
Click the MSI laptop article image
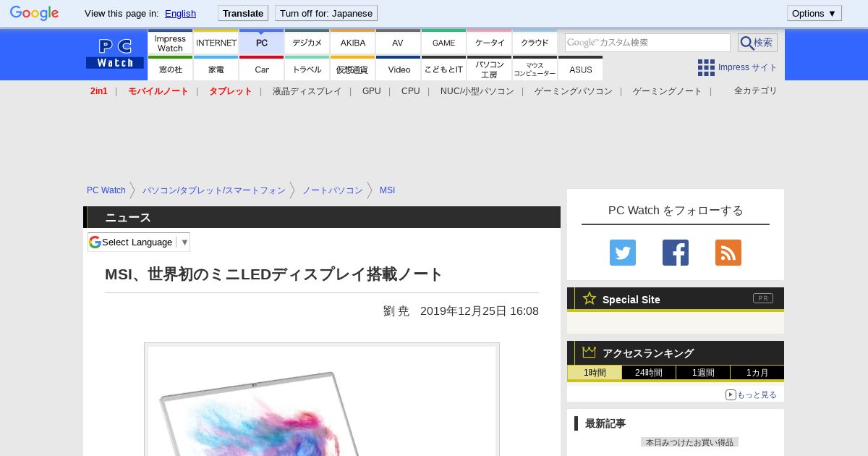tap(322, 400)
